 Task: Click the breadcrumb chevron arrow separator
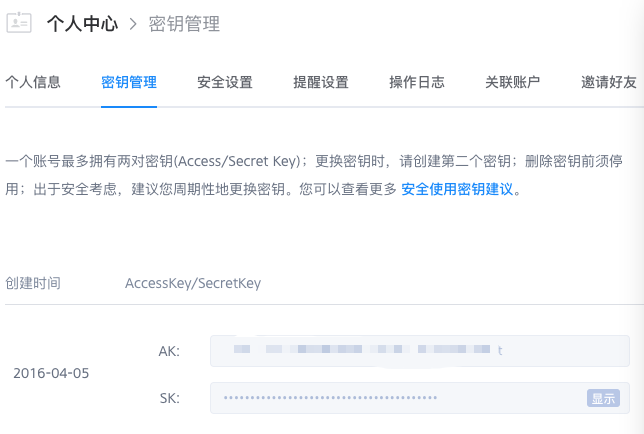pyautogui.click(x=132, y=24)
